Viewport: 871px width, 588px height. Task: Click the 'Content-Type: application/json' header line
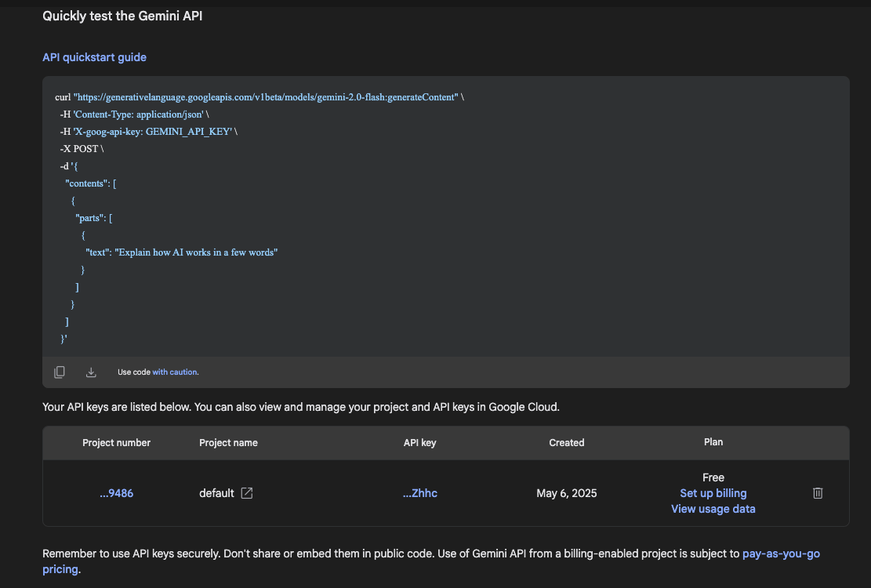tap(134, 114)
